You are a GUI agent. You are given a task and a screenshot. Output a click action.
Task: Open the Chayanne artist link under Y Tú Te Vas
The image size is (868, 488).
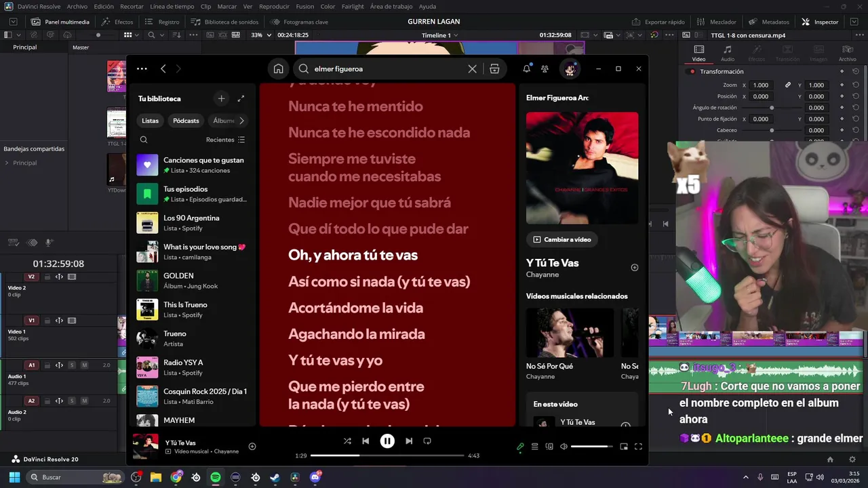tap(542, 274)
